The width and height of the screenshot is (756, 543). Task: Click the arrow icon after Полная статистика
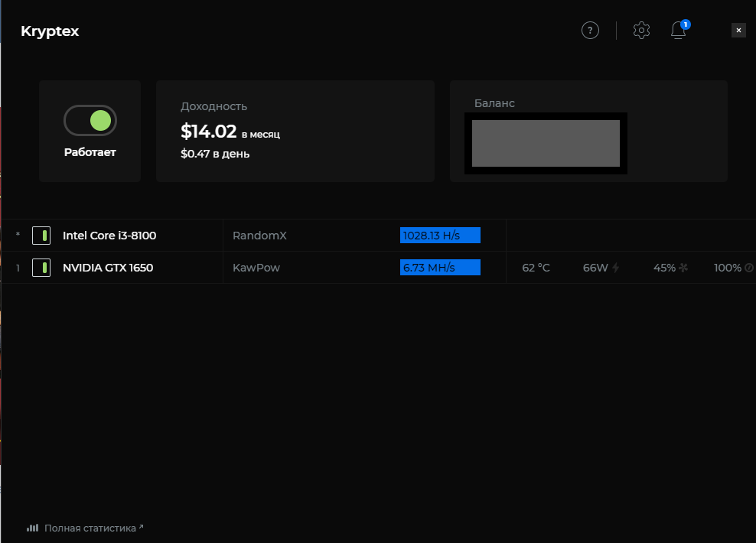(141, 527)
